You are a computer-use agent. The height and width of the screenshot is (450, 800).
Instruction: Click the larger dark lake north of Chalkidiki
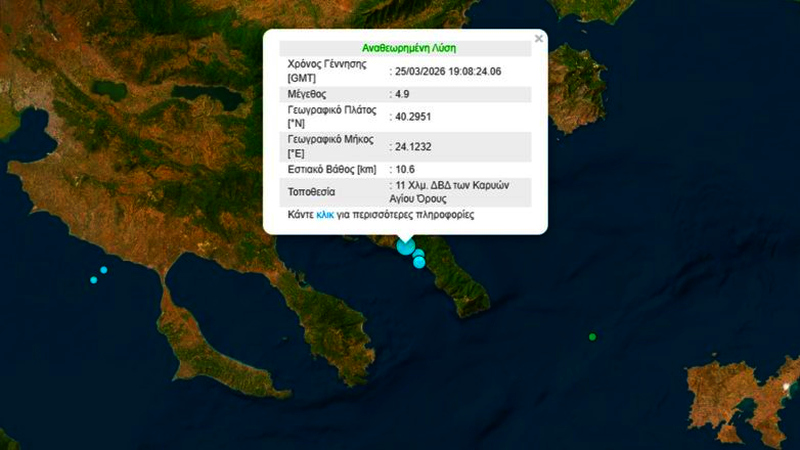point(212,98)
